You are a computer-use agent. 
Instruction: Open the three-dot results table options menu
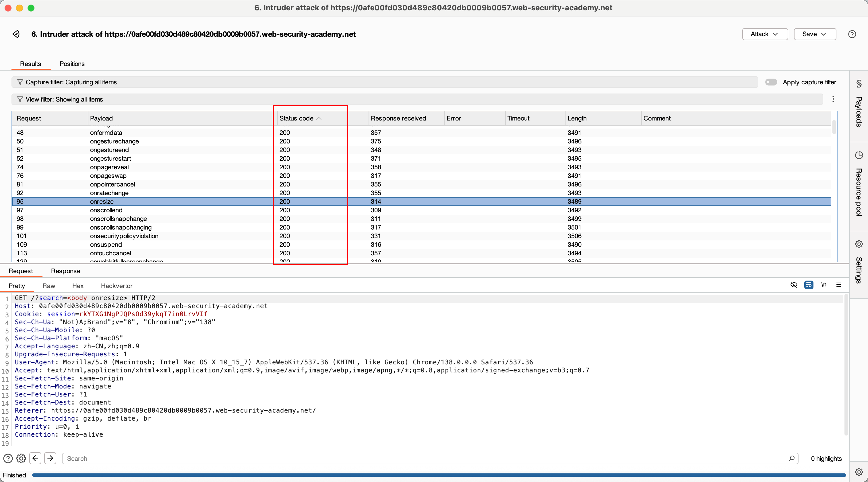[833, 99]
